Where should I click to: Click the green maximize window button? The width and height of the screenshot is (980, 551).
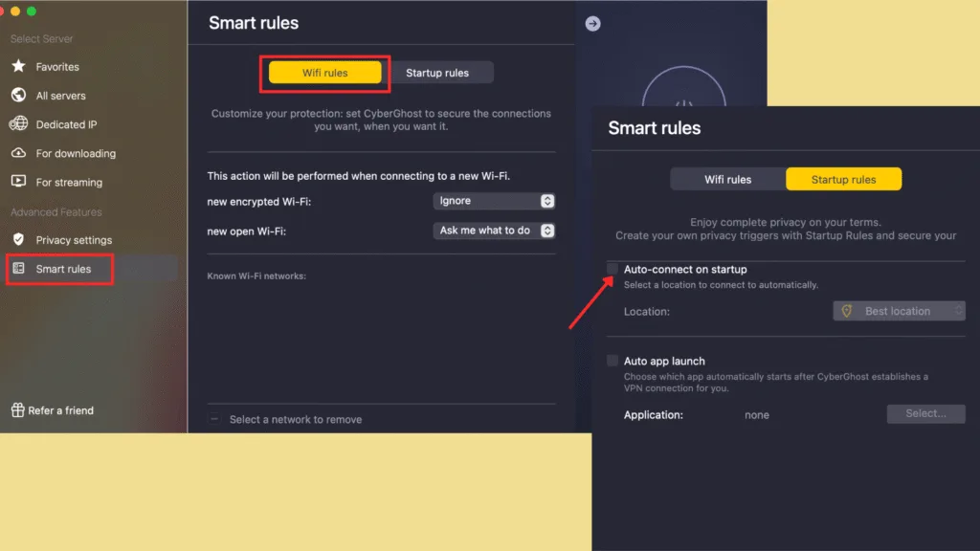pos(32,11)
